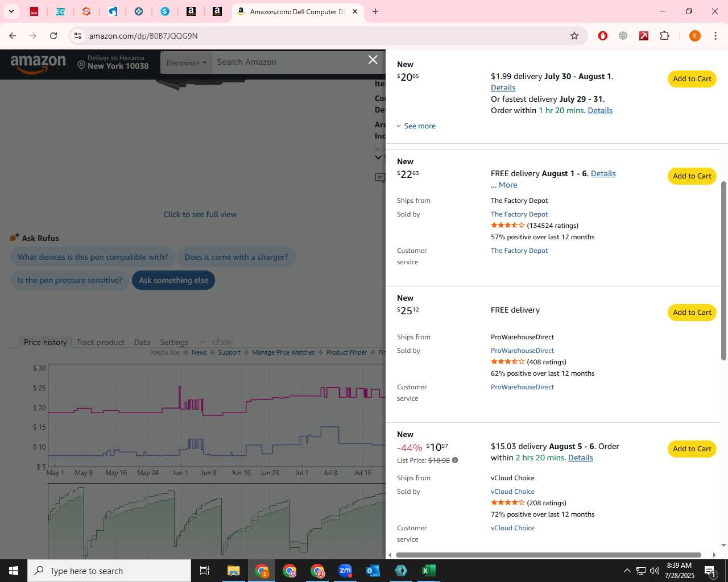Viewport: 728px width, 582px height.
Task: Add the $20.65 offer to cart
Action: click(x=692, y=79)
